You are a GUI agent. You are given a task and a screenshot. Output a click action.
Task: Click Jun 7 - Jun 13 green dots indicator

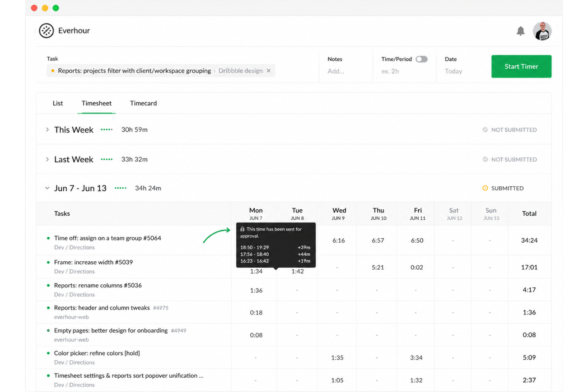point(120,188)
